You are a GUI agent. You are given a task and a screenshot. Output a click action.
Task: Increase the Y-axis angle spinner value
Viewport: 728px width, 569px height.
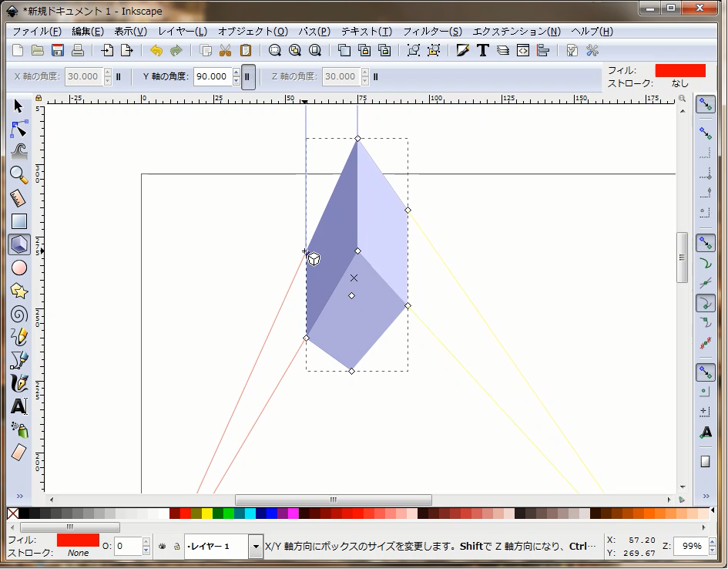pos(235,73)
